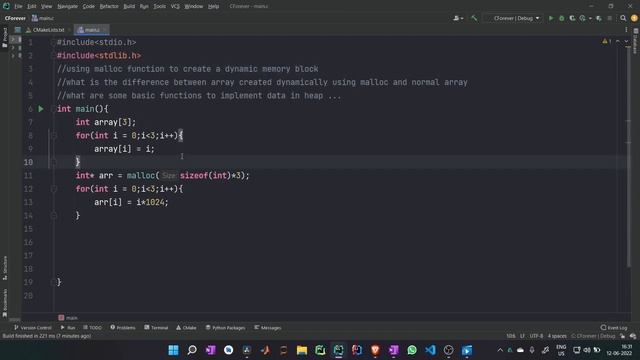Toggle the read-only lock icon in status bar
This screenshot has width=640, height=360.
click(x=622, y=336)
